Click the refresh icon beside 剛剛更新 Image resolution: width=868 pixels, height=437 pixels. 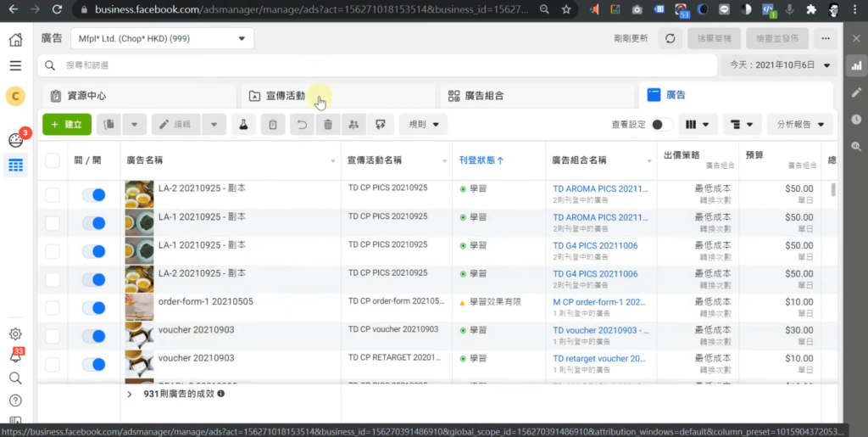click(x=670, y=39)
